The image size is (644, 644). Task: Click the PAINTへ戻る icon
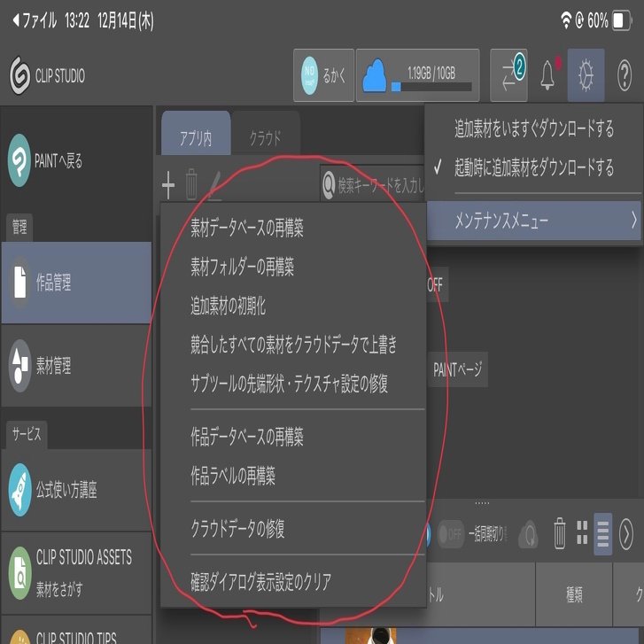[19, 160]
